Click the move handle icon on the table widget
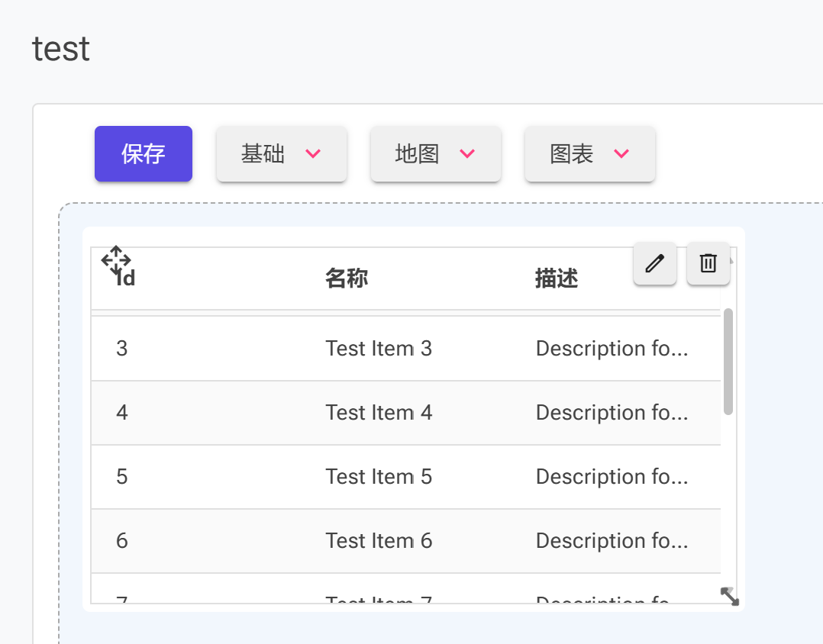The height and width of the screenshot is (644, 823). [x=116, y=260]
